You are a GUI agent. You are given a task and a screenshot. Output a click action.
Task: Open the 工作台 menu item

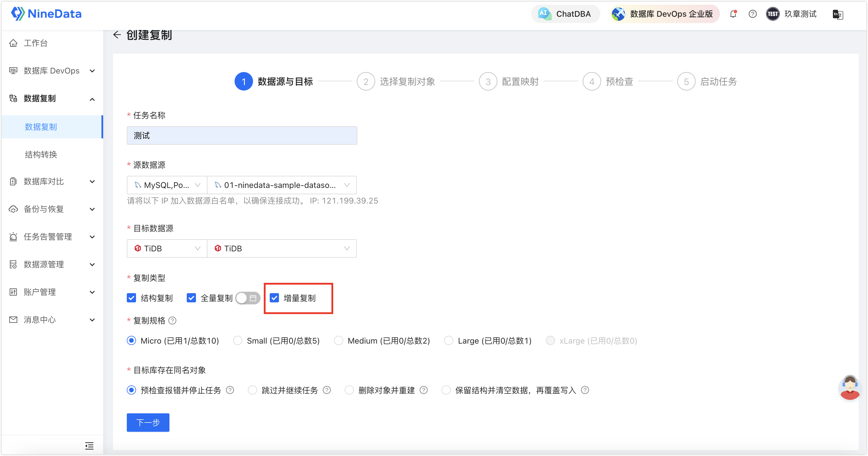[x=52, y=43]
